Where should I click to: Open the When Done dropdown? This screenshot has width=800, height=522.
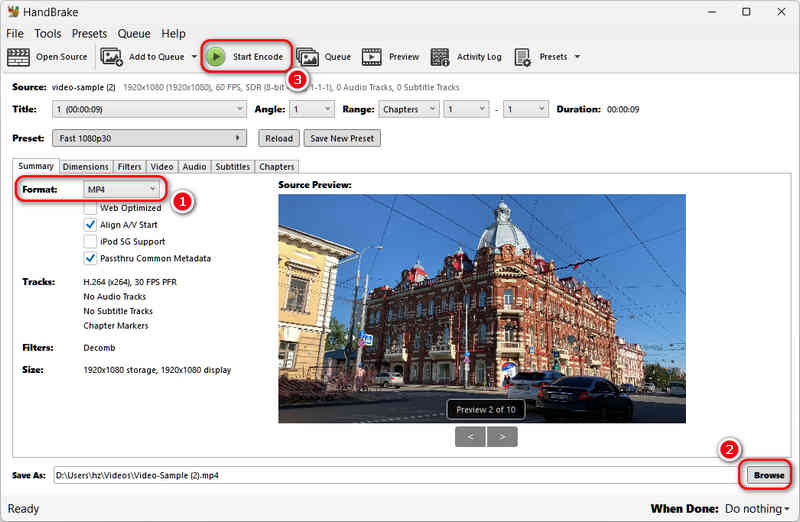[x=757, y=509]
